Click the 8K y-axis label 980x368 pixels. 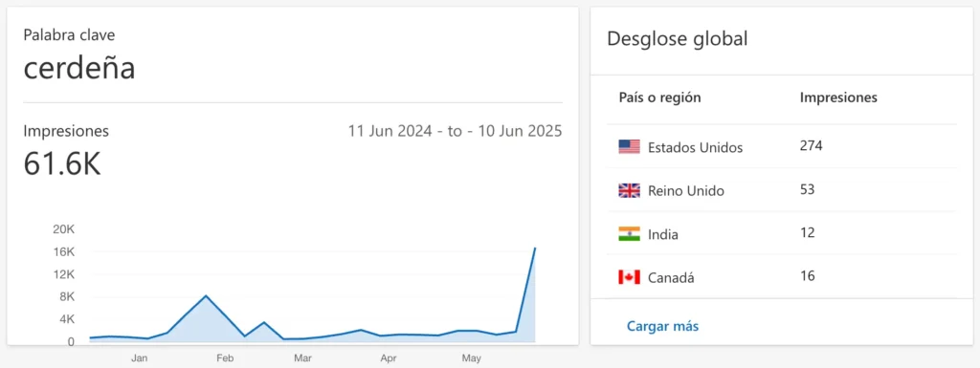tap(67, 297)
